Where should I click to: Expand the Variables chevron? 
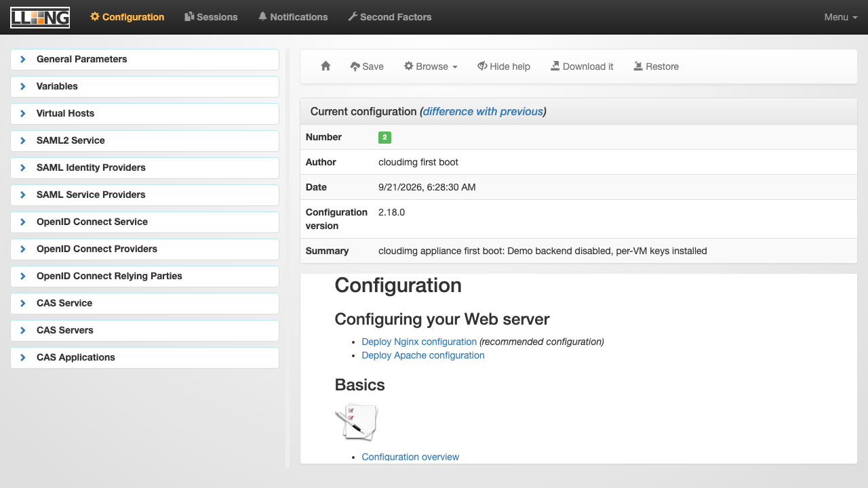pos(22,86)
